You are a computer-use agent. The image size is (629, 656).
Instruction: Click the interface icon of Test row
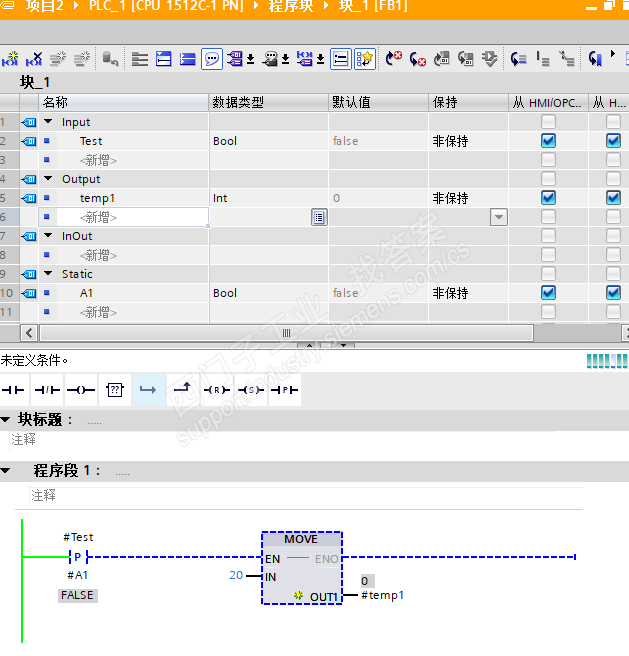point(29,141)
